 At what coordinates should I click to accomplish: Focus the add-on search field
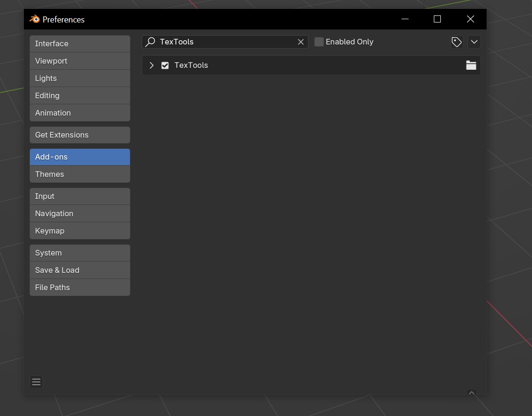pos(225,42)
